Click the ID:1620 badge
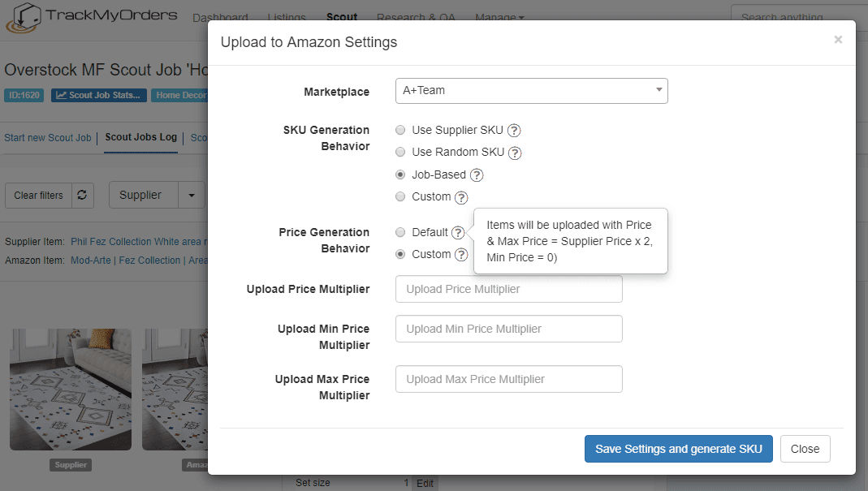The width and height of the screenshot is (868, 491). point(24,95)
